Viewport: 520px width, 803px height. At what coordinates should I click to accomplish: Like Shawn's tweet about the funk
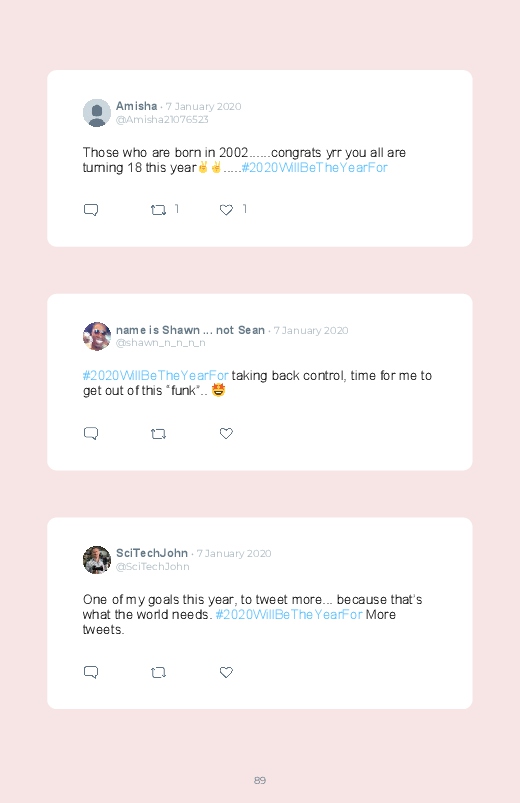(x=226, y=433)
